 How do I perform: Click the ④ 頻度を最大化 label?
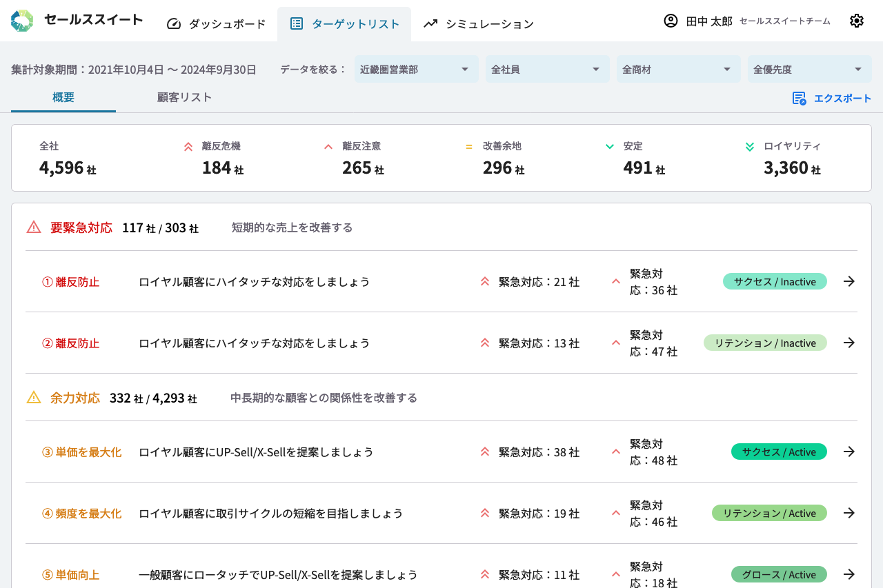click(82, 514)
